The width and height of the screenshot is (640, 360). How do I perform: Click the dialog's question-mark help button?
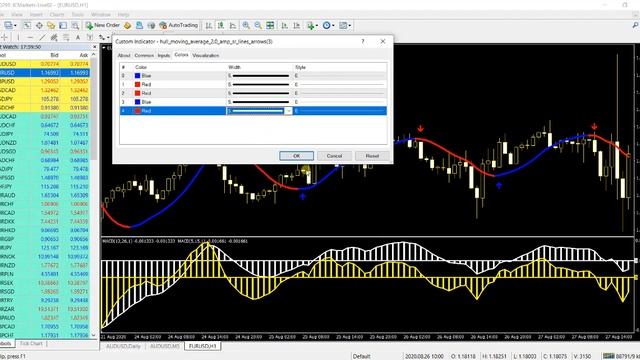tap(362, 41)
